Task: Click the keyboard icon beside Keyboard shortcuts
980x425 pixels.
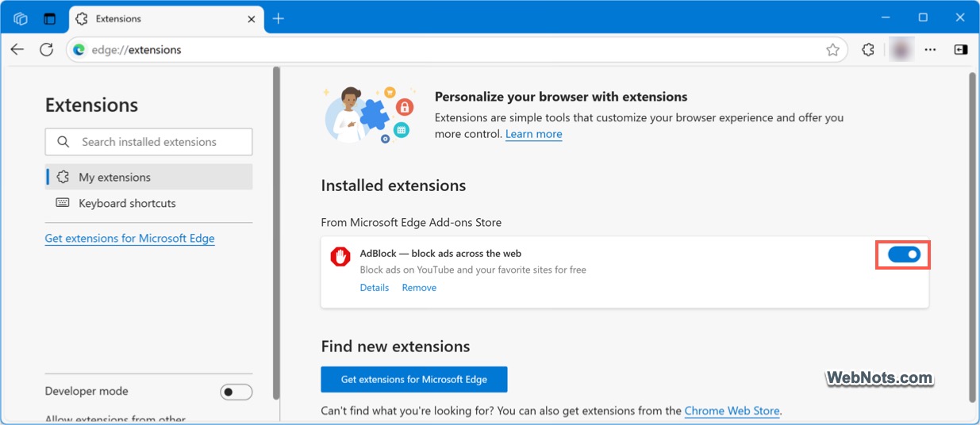Action: pos(63,203)
